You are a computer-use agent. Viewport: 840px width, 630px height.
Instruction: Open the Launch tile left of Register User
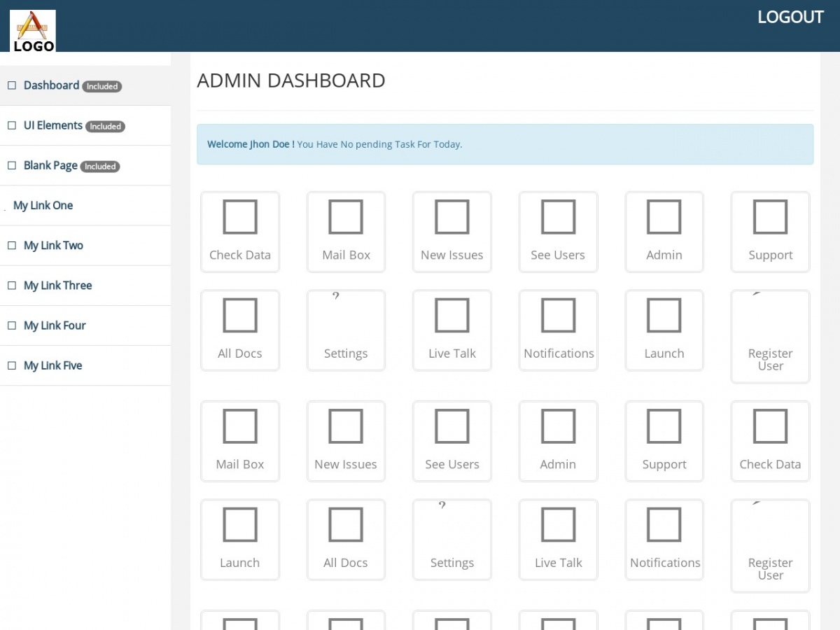[x=664, y=330]
